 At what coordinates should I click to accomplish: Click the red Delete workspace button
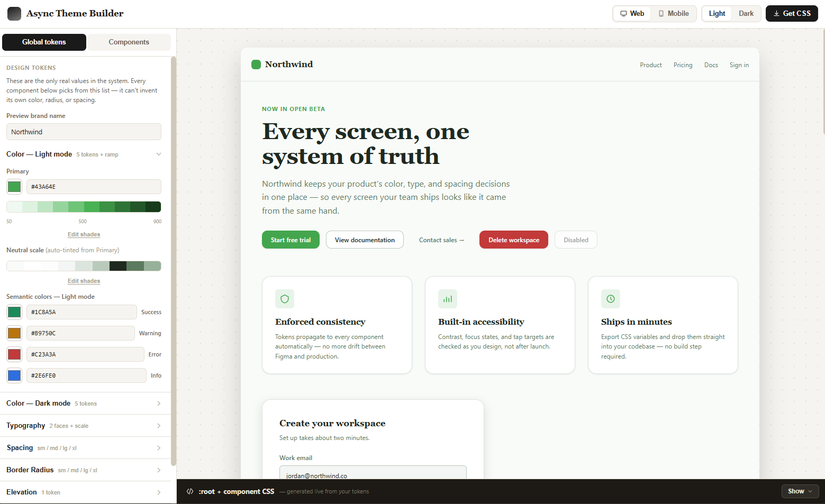tap(514, 240)
